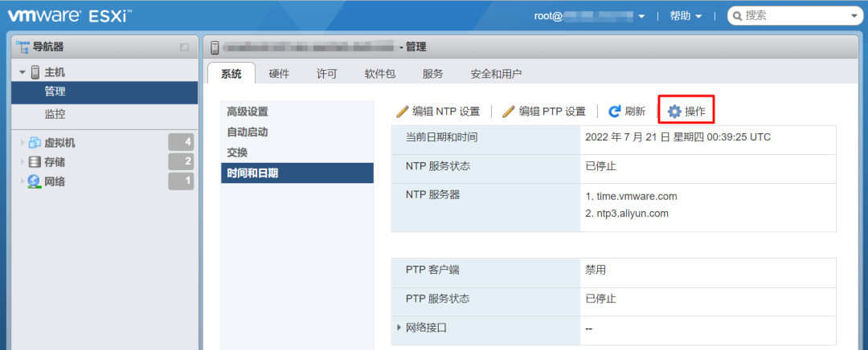868x350 pixels.
Task: Switch to the Services (服务) tab
Action: [433, 74]
